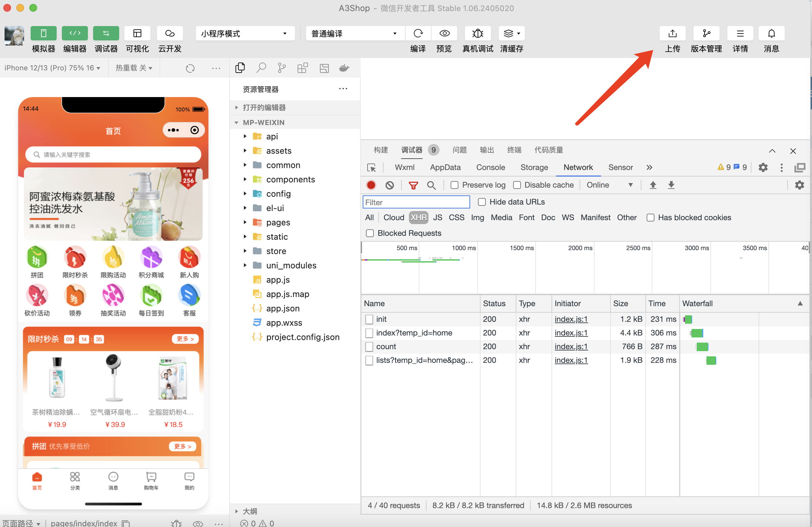Click the 编译 compile refresh icon

point(418,34)
